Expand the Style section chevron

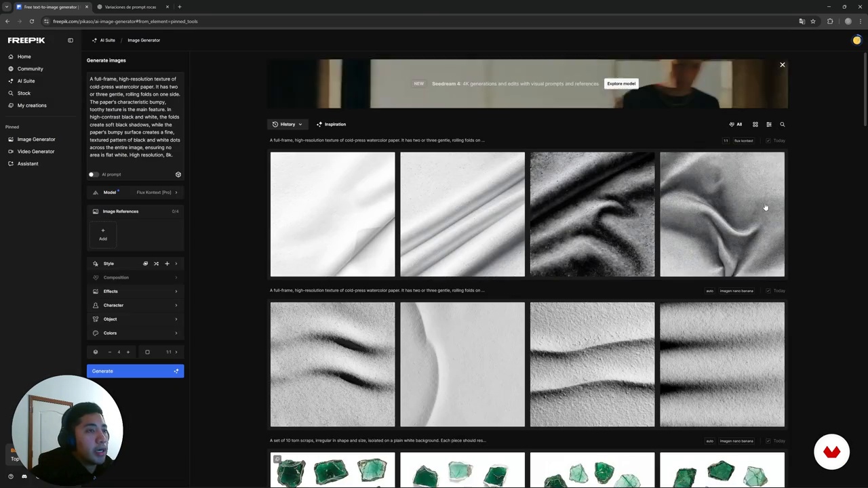pyautogui.click(x=176, y=264)
